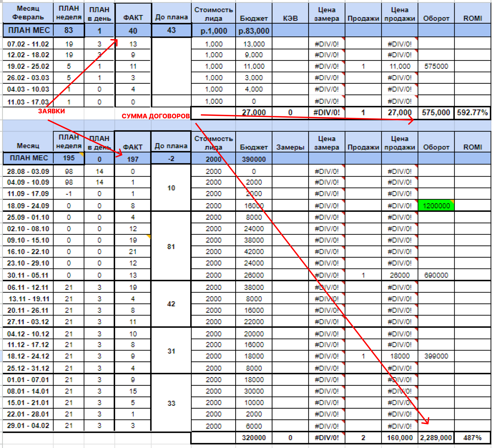
Task: Click ПЛАН МЕС cell with value 195
Action: click(69, 158)
